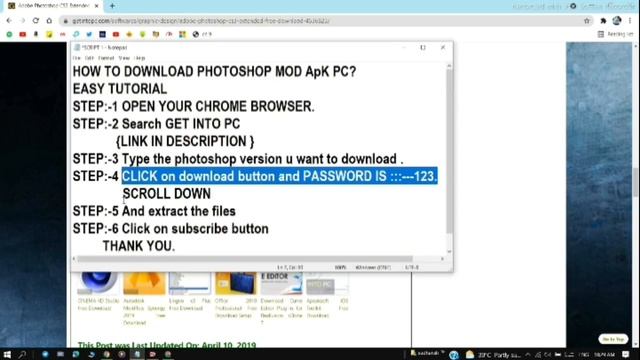Click the 'EASY TUTORIAL' line
This screenshot has width=640, height=360.
[x=120, y=89]
